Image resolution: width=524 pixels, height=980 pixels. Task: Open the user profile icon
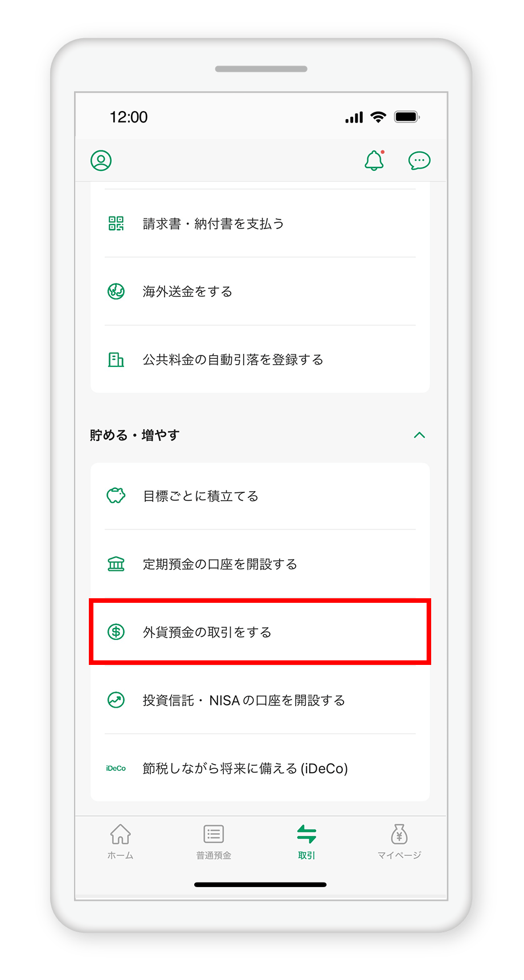pos(101,161)
